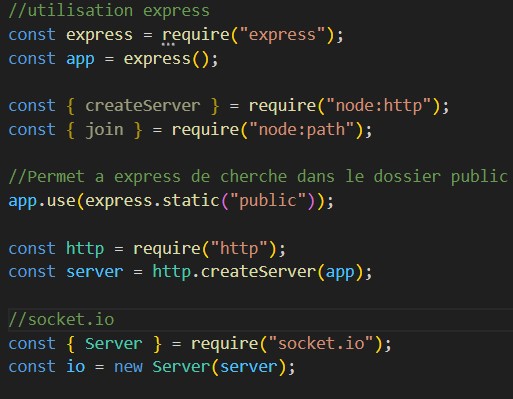Click the //socket.io comment line

click(61, 319)
